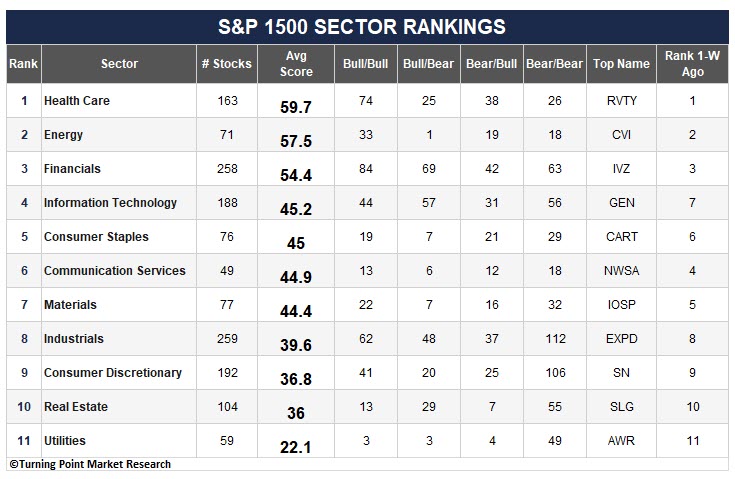The height and width of the screenshot is (479, 735).
Task: Select the Health Care 59.7 score
Action: (296, 107)
